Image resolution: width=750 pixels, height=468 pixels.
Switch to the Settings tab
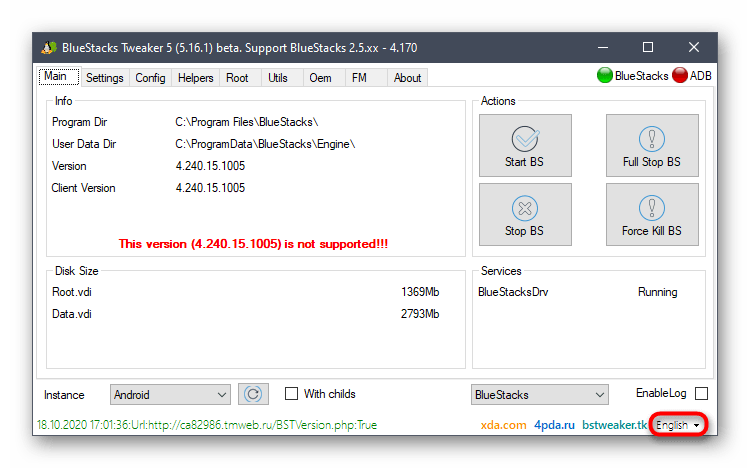tap(105, 78)
